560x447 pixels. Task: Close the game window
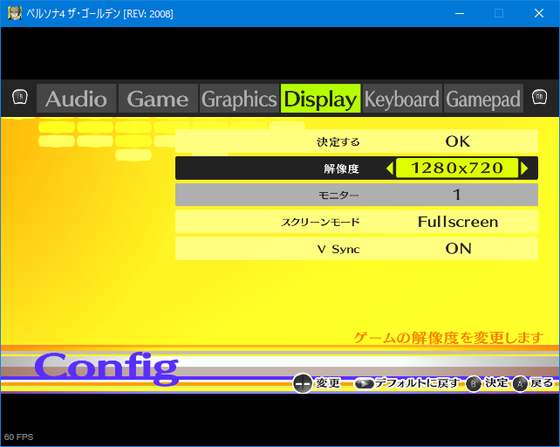tap(539, 14)
